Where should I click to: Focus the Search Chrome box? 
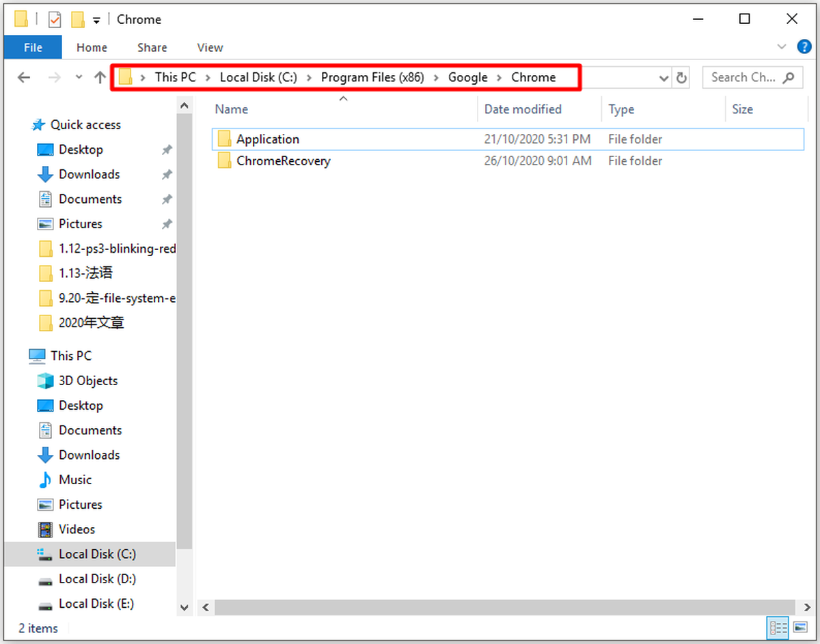point(752,77)
